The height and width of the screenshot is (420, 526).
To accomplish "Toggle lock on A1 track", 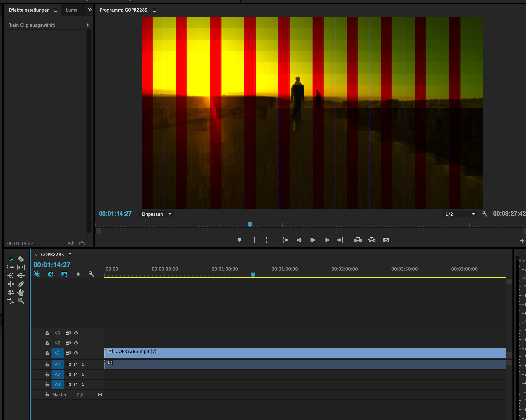I will [47, 364].
